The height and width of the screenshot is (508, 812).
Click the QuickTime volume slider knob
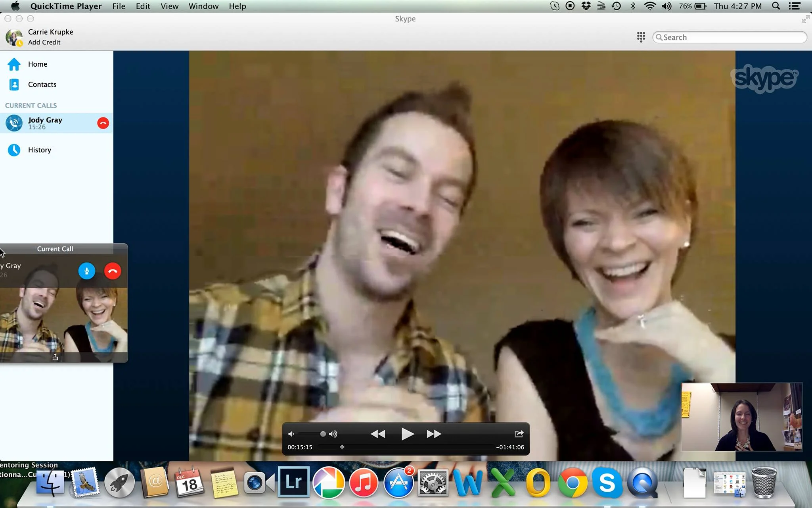click(x=323, y=434)
